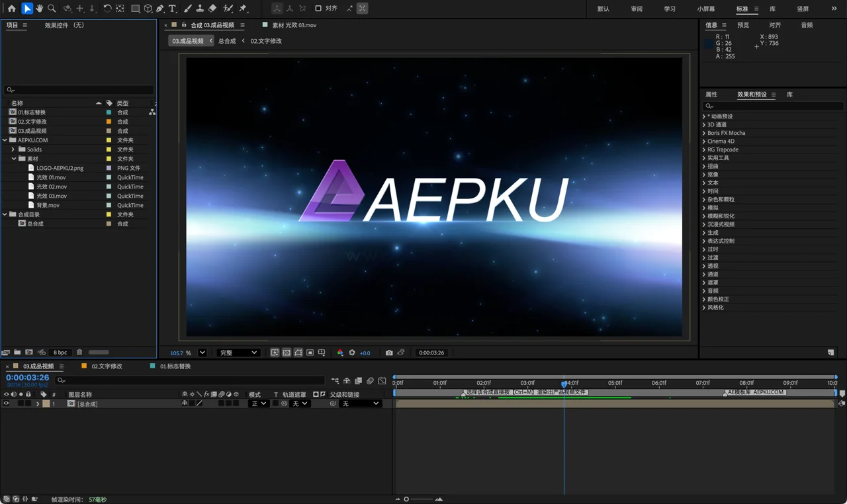Open the magnification ratio dropdown

coord(202,353)
